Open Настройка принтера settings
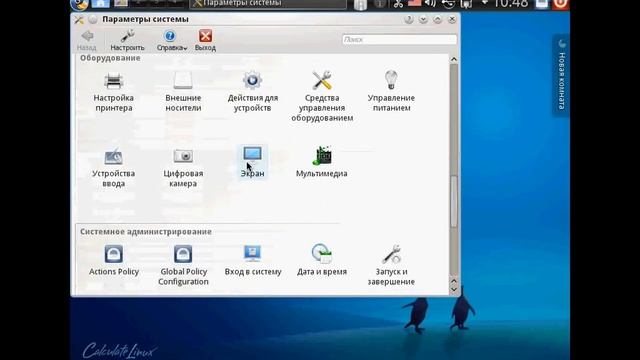The width and height of the screenshot is (640, 360). [x=113, y=92]
